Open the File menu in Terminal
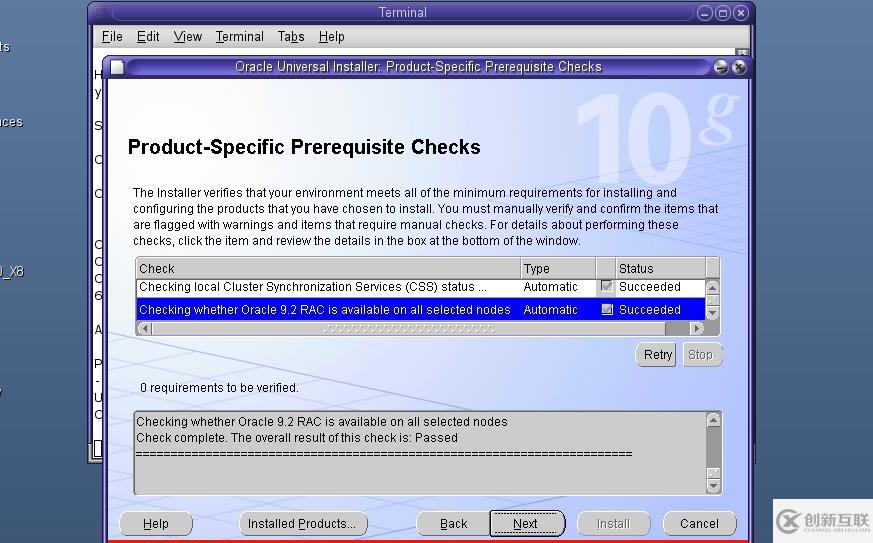The image size is (873, 543). (112, 37)
